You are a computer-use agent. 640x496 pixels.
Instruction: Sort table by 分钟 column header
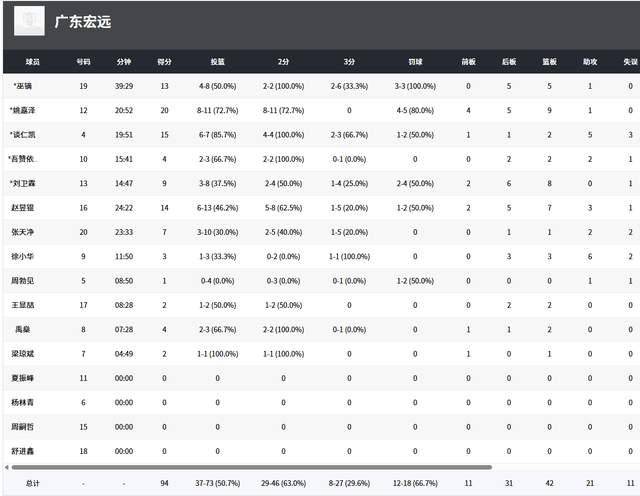pyautogui.click(x=124, y=61)
